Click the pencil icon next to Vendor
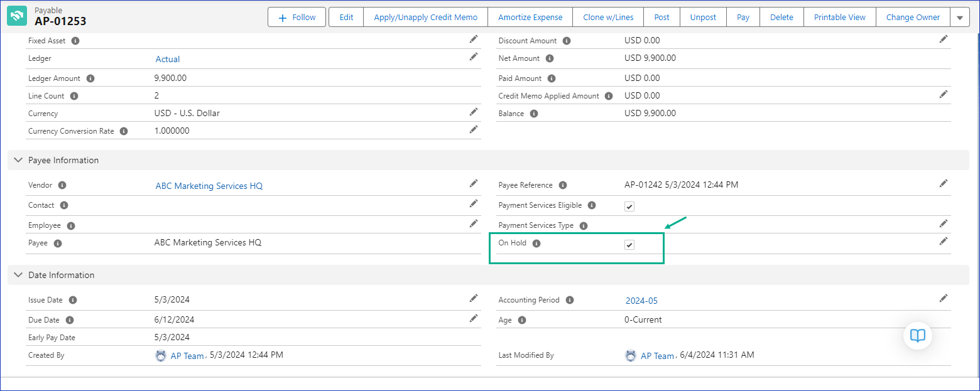The width and height of the screenshot is (980, 391). pos(473,183)
